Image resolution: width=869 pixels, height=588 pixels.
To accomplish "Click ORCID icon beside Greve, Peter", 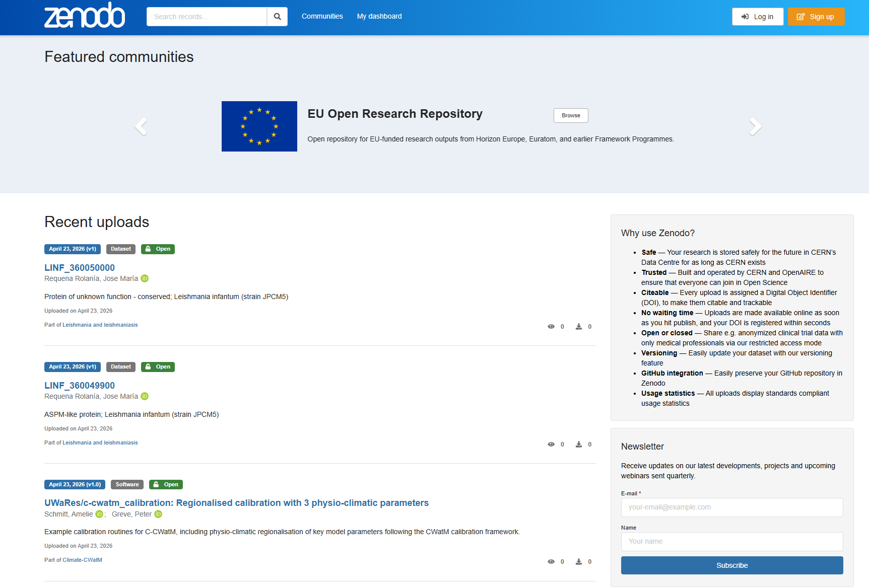I will pyautogui.click(x=158, y=514).
